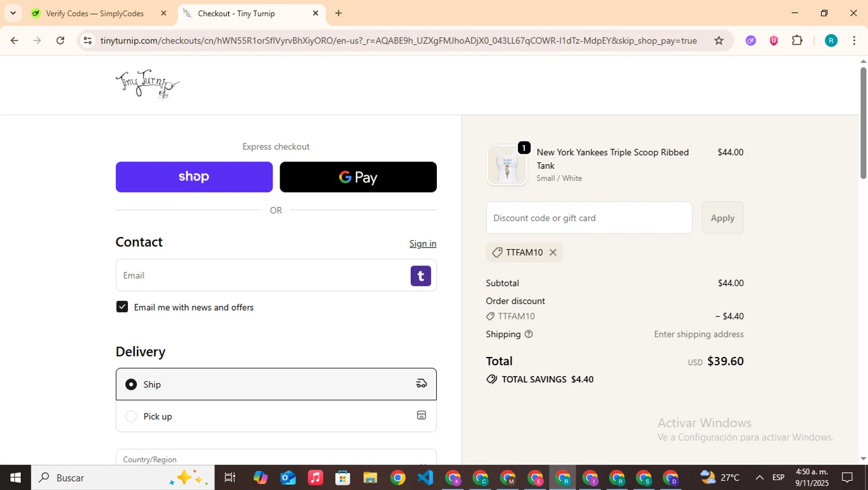
Task: Click the purple Shop icon in Email field
Action: [x=421, y=276]
